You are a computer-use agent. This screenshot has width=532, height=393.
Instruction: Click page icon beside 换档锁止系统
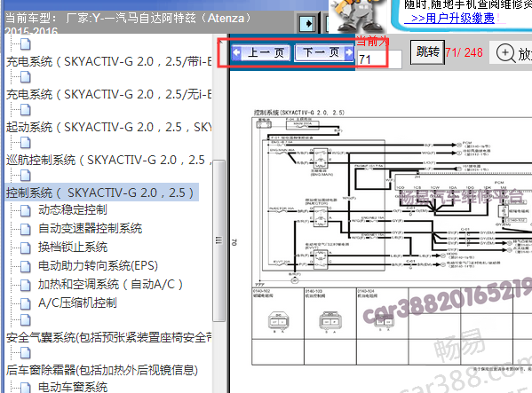[x=26, y=248]
